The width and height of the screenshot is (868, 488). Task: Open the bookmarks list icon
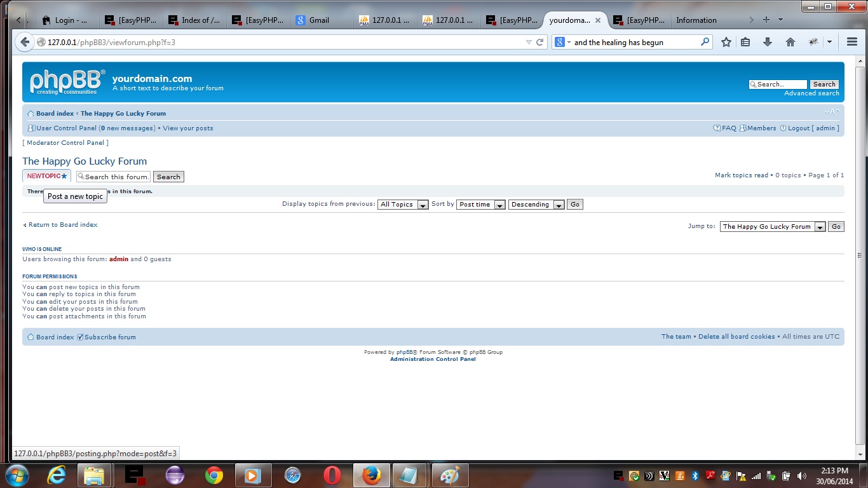coord(746,42)
